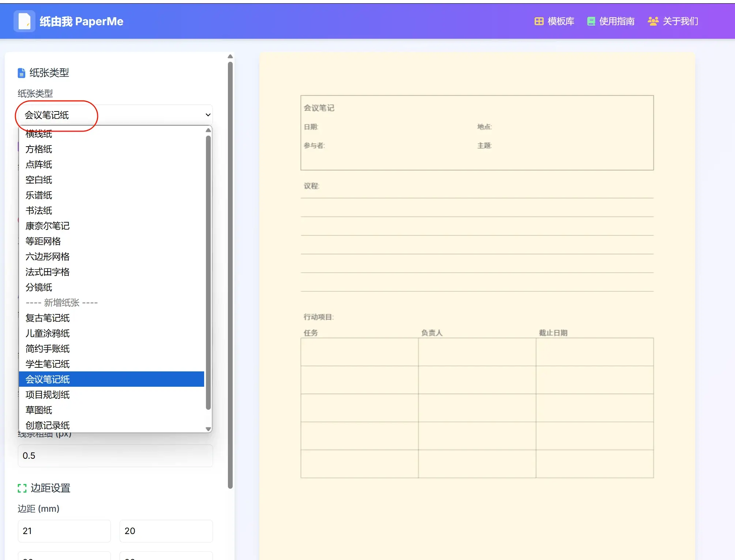Image resolution: width=735 pixels, height=560 pixels.
Task: Click the blue document icon beside 纸张类型
Action: coord(22,73)
